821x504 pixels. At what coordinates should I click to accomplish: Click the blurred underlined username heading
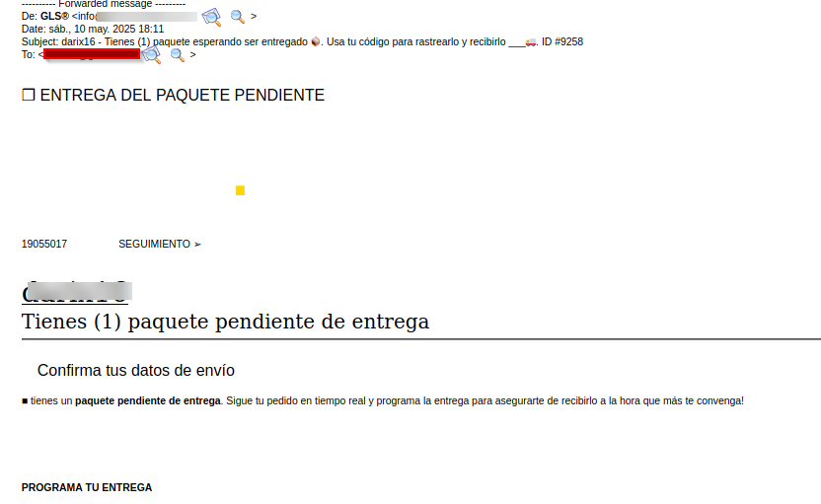point(76,293)
